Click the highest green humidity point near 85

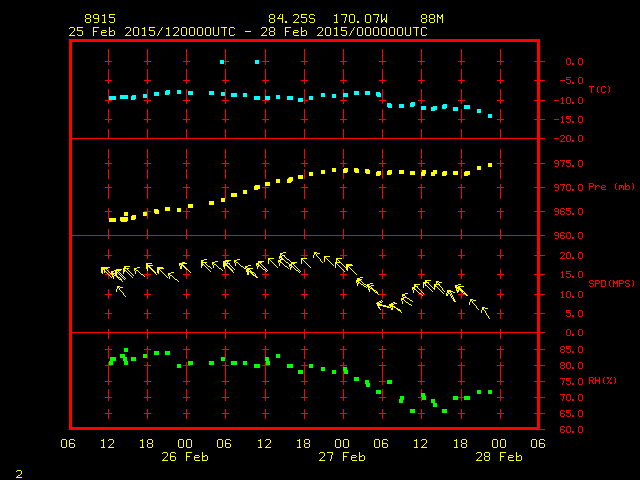126,350
